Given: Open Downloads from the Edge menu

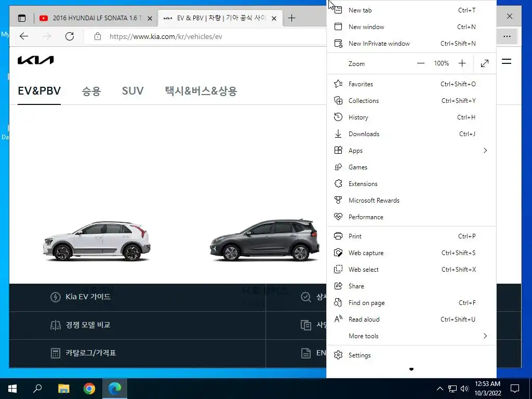Looking at the screenshot, I should click(411, 134).
